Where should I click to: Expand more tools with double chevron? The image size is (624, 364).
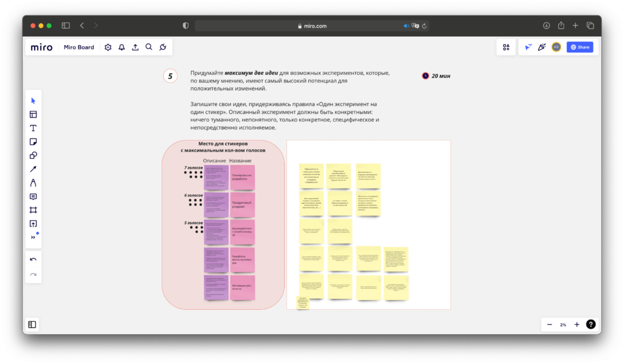coord(34,237)
